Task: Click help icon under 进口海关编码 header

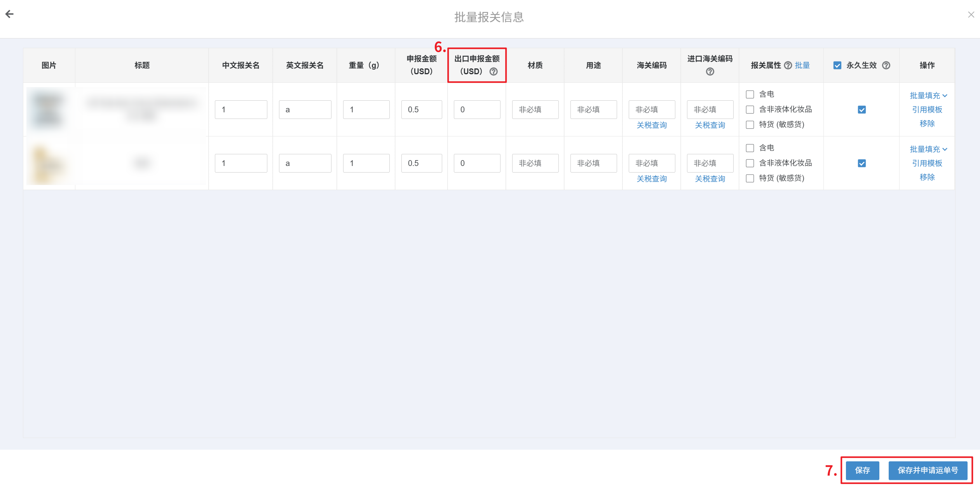Action: [x=710, y=72]
